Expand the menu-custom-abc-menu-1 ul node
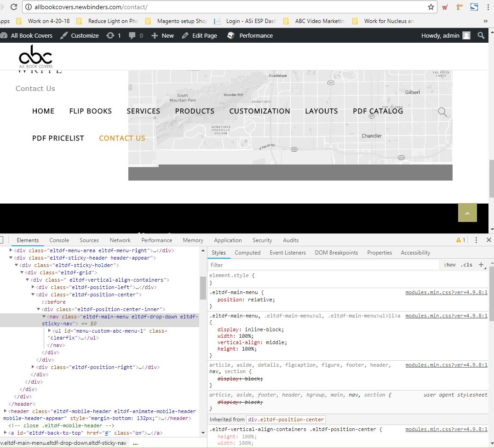The width and height of the screenshot is (494, 448). [50, 330]
